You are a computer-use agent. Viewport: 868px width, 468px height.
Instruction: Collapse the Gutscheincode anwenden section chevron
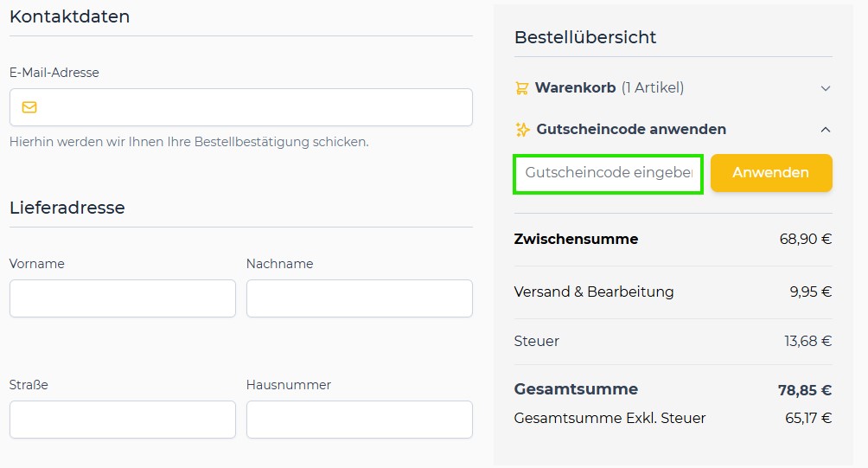pyautogui.click(x=826, y=130)
